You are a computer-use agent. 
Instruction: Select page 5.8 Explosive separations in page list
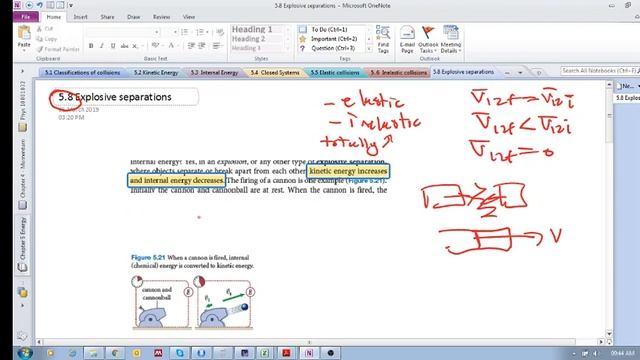[x=628, y=98]
